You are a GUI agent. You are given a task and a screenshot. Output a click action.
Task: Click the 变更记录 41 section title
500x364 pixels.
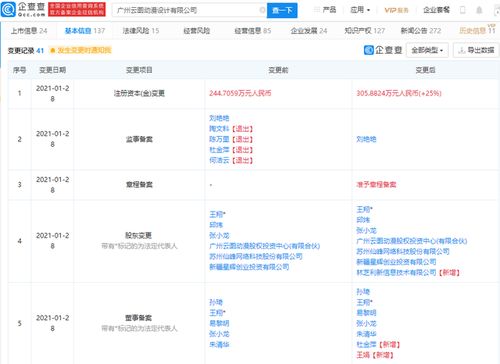pos(26,51)
